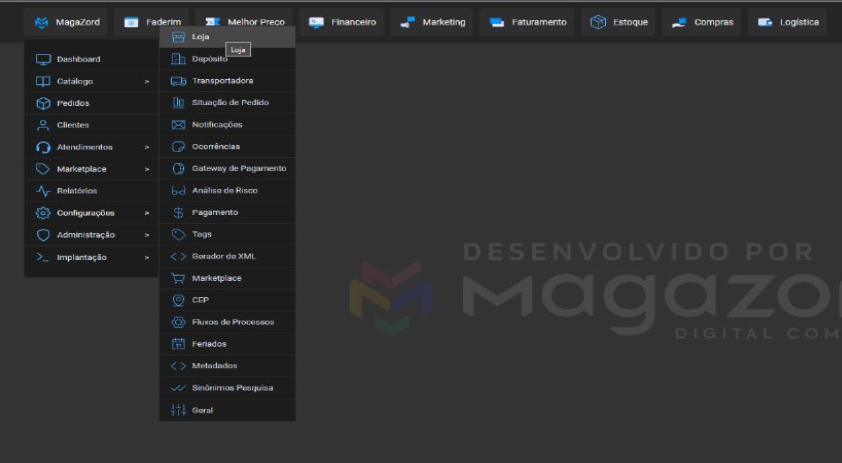Choose the Geral label
The image size is (842, 463).
coord(202,410)
